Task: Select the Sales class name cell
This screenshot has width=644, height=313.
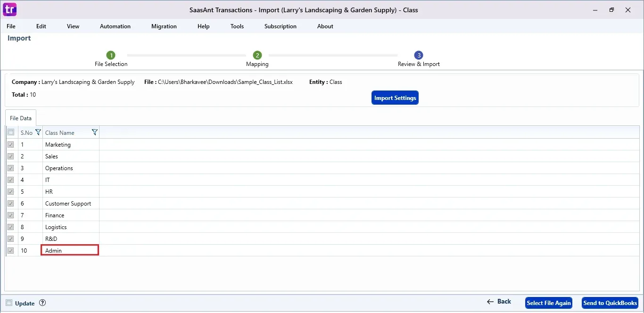Action: 71,156
